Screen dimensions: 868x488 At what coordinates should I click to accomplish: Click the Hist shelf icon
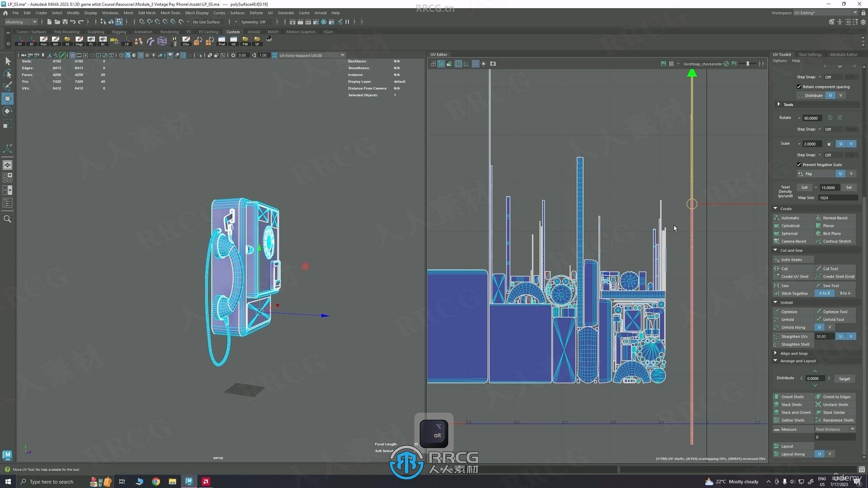pos(43,41)
